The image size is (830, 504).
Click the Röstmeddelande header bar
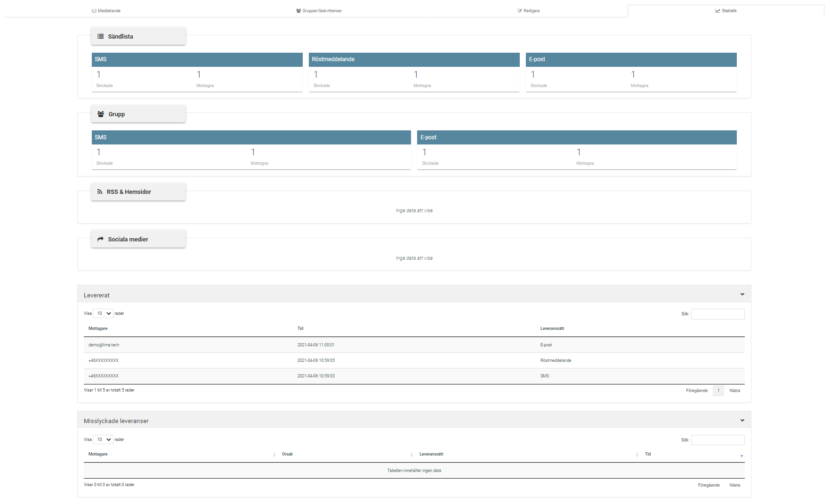(x=414, y=59)
